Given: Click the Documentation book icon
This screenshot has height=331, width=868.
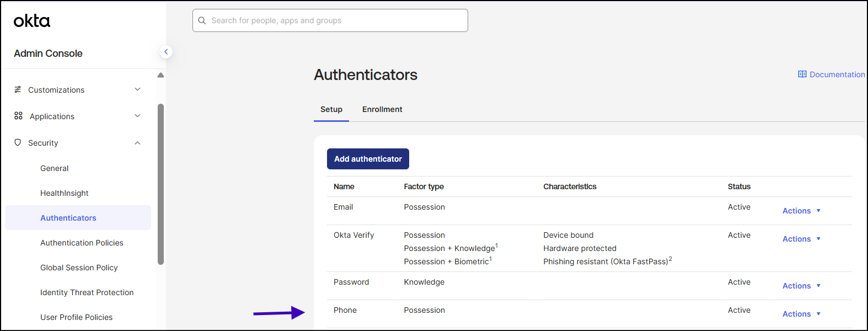Looking at the screenshot, I should (802, 74).
